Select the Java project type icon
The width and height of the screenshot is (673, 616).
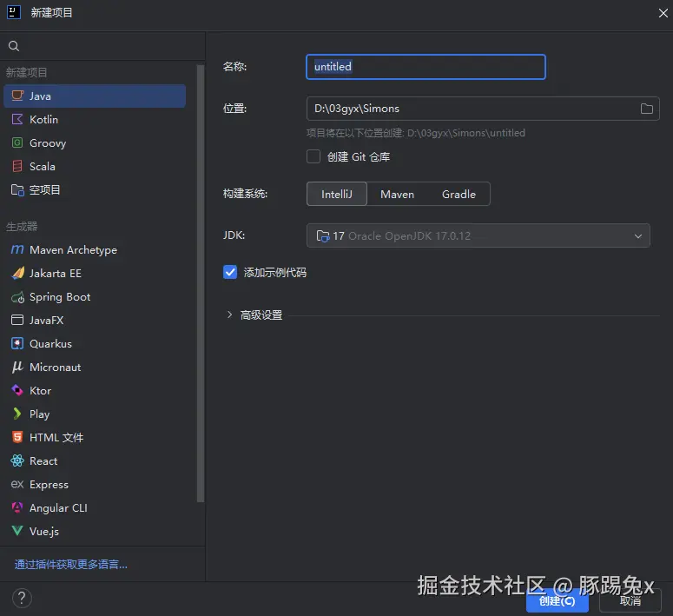tap(17, 96)
